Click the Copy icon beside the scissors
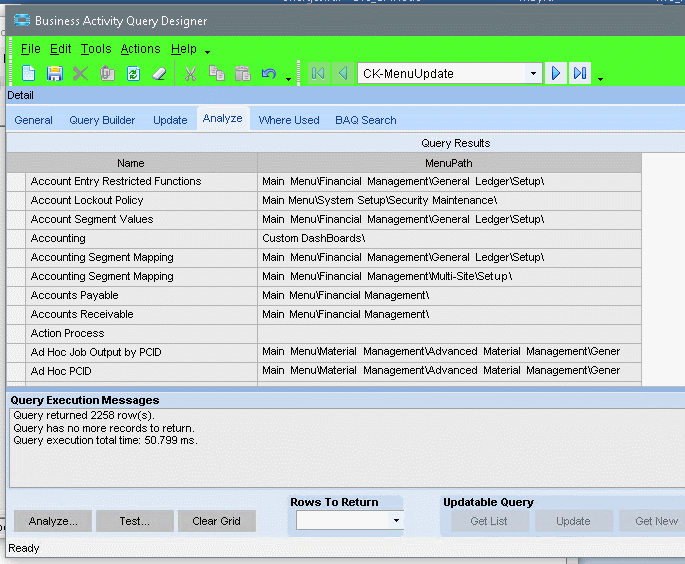 coord(216,74)
